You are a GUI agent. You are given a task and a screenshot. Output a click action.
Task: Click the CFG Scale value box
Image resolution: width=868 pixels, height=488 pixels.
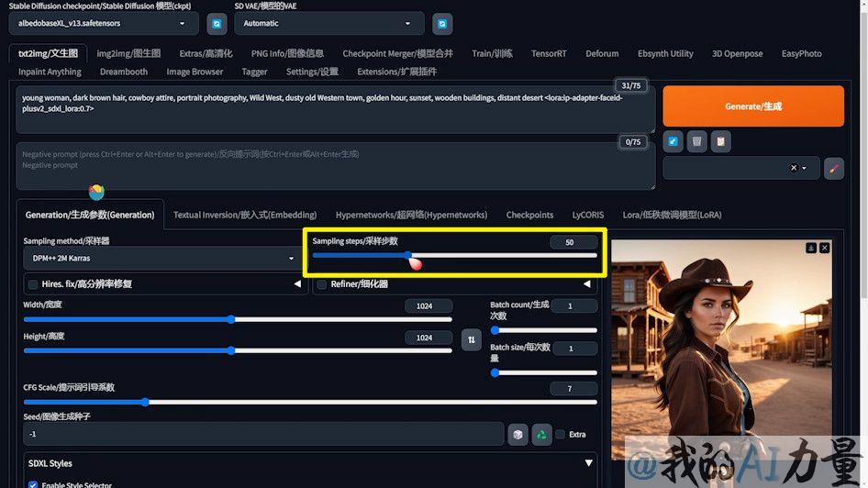click(573, 389)
